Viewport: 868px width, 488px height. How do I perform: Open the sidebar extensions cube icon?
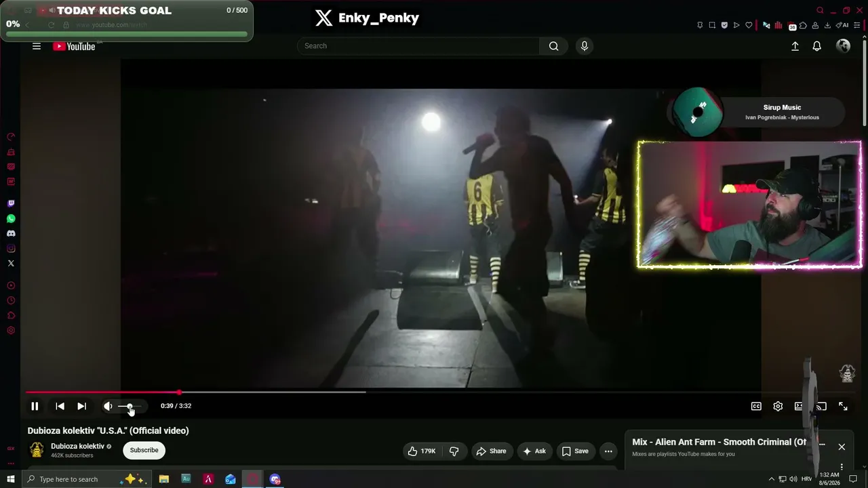[x=11, y=316]
